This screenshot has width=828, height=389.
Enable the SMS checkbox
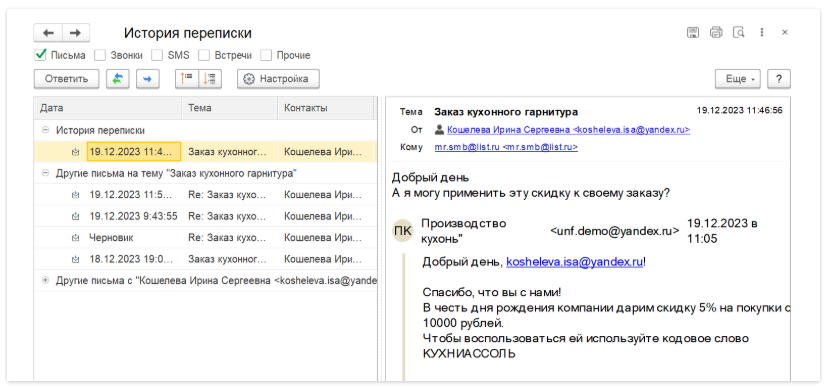[x=157, y=55]
